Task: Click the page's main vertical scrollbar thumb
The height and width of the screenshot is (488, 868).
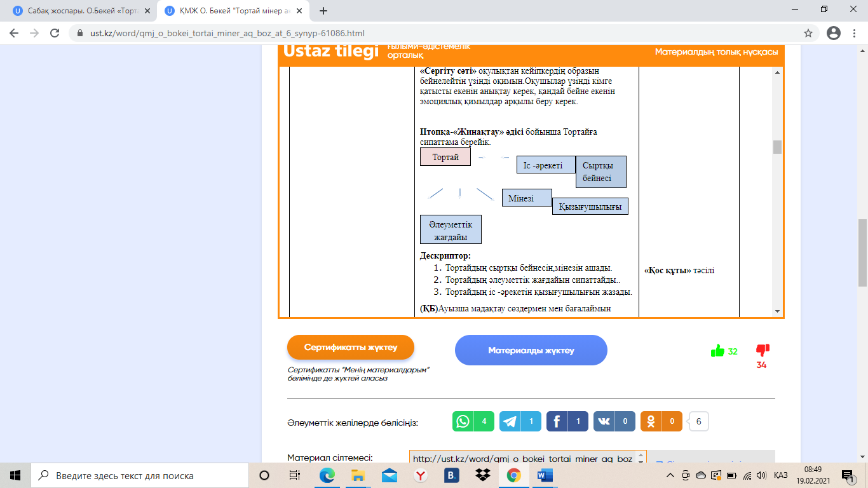Action: point(862,253)
